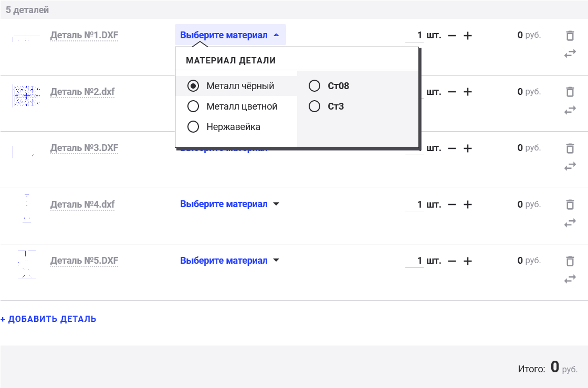Click the Деталь №2 preview thumbnail
Viewport: 588px width, 388px height.
point(26,96)
